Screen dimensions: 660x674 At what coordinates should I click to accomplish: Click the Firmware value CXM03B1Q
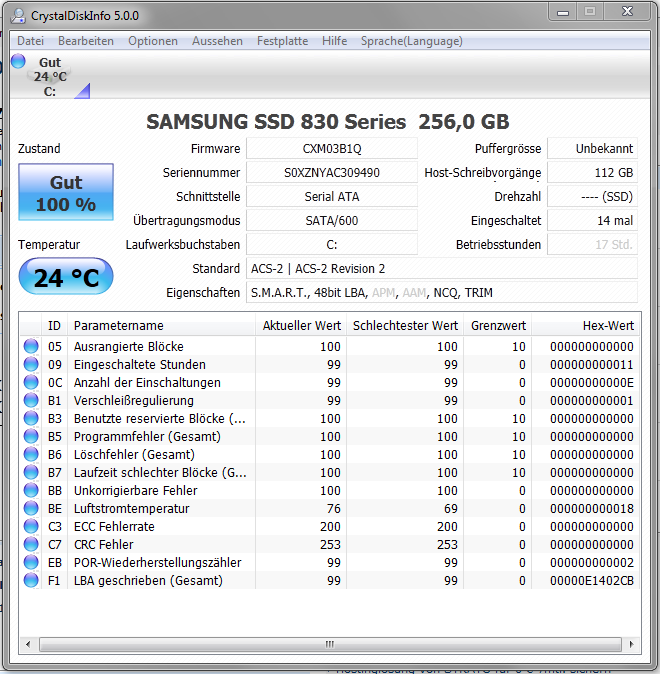(332, 149)
